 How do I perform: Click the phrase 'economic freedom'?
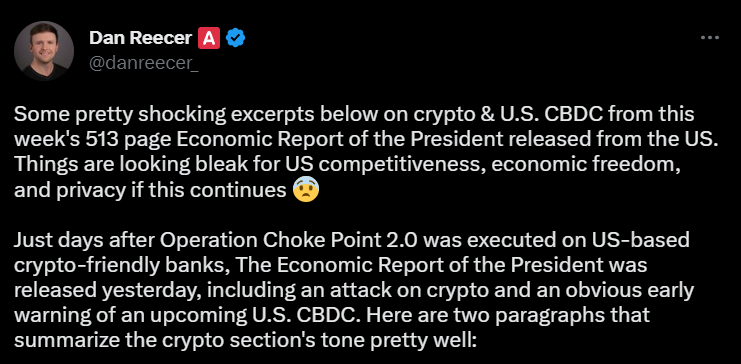[582, 164]
